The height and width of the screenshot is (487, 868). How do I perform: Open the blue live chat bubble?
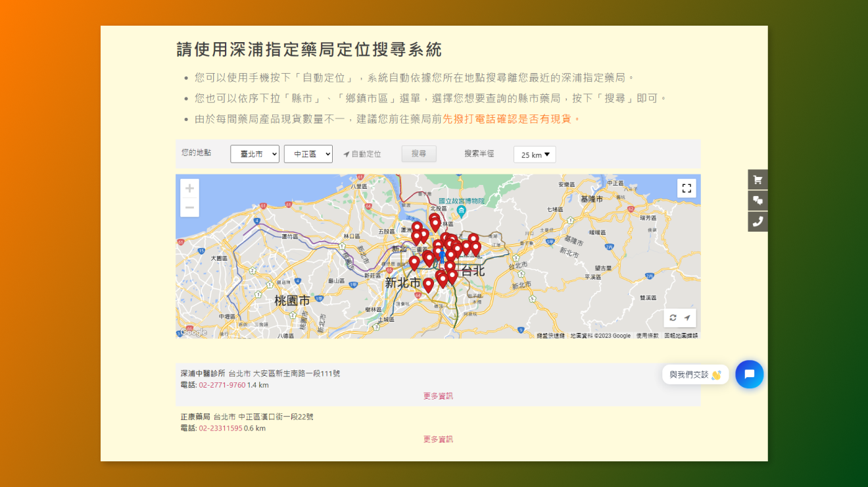point(749,374)
